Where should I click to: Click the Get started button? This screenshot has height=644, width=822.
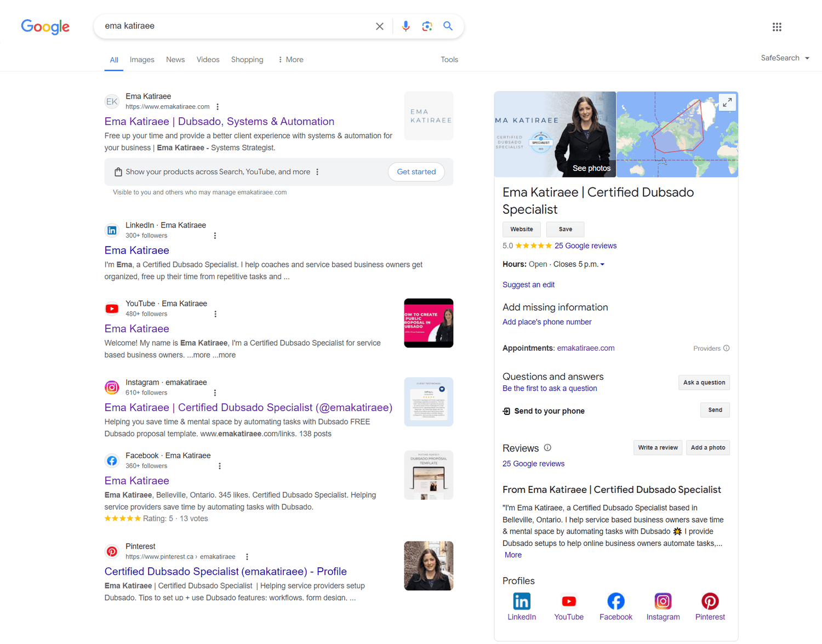click(x=416, y=172)
